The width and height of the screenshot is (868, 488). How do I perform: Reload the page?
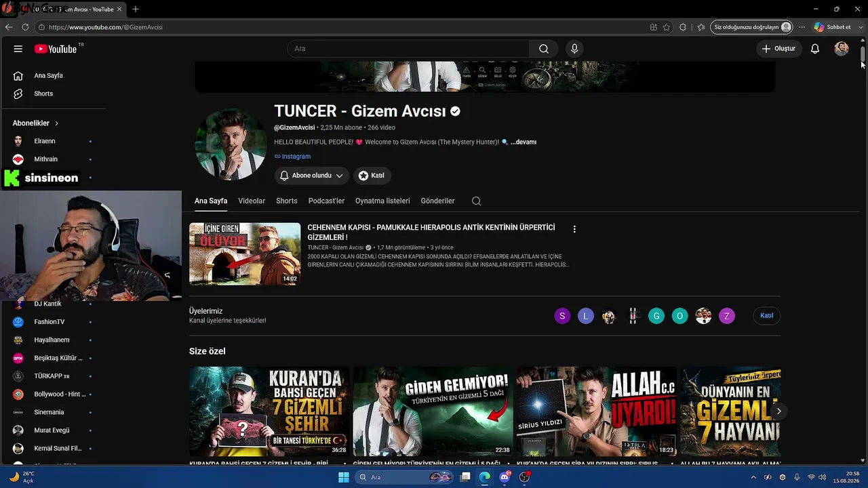25,27
